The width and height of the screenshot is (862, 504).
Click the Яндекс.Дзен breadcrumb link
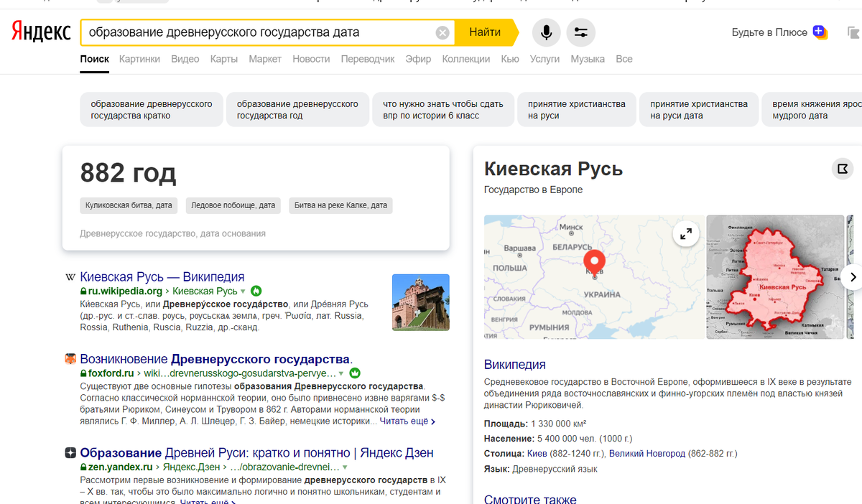pos(190,467)
